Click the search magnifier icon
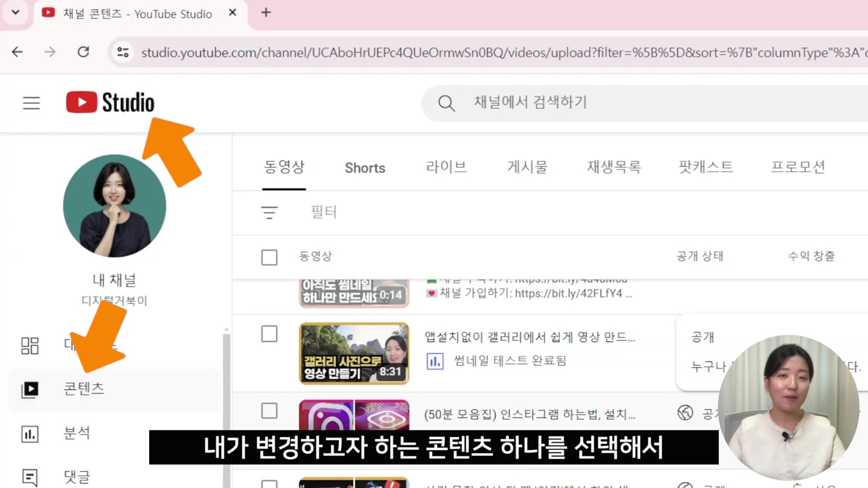This screenshot has width=868, height=488. click(x=446, y=103)
